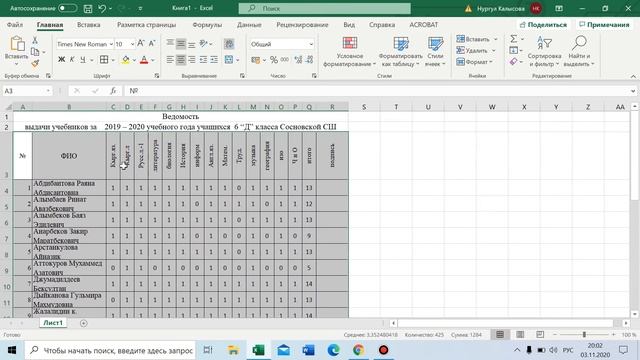Click the Share button
This screenshot has height=360, width=640.
click(x=543, y=24)
